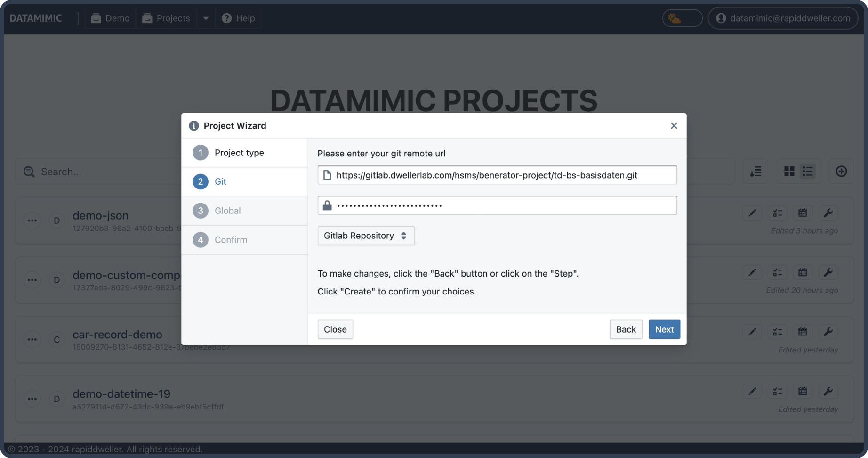Image resolution: width=868 pixels, height=458 pixels.
Task: Click the sort order icon
Action: pos(755,172)
